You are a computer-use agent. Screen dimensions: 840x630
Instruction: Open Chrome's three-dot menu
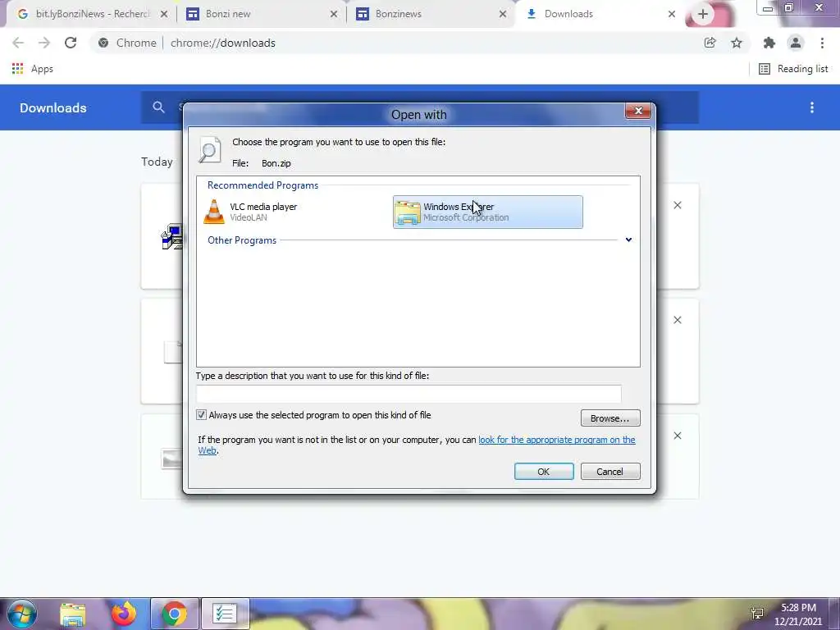tap(822, 43)
